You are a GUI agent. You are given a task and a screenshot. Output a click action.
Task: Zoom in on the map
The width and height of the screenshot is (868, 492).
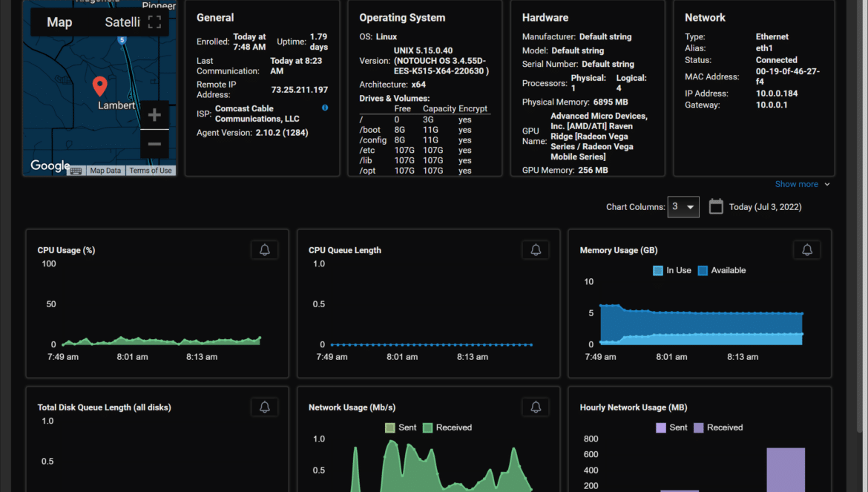click(x=154, y=115)
